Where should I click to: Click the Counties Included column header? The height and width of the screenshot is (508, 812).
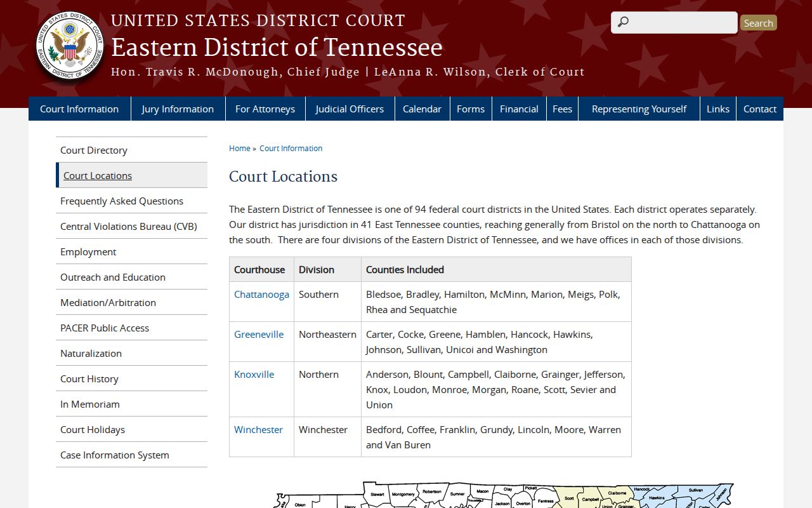[x=496, y=269]
